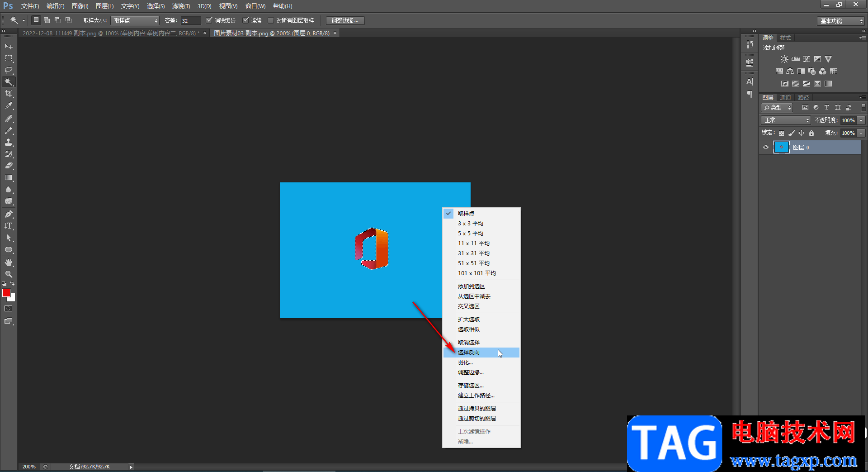Toggle the 对所有图层取样 checkbox
This screenshot has width=868, height=472.
pos(271,20)
